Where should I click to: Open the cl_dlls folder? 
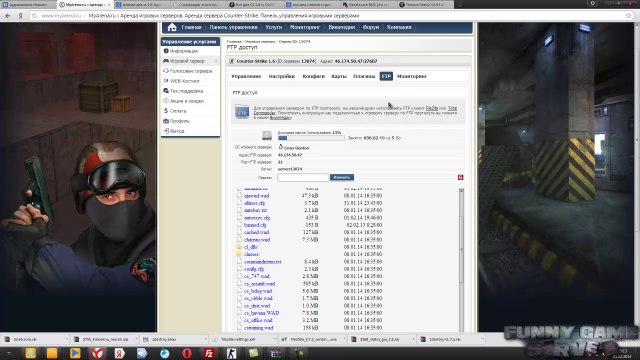(x=251, y=247)
